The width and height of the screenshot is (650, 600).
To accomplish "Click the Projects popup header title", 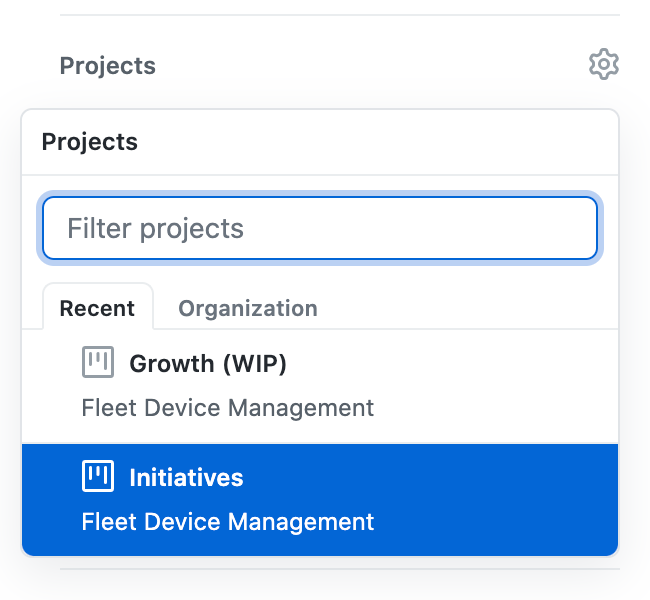I will [x=90, y=142].
